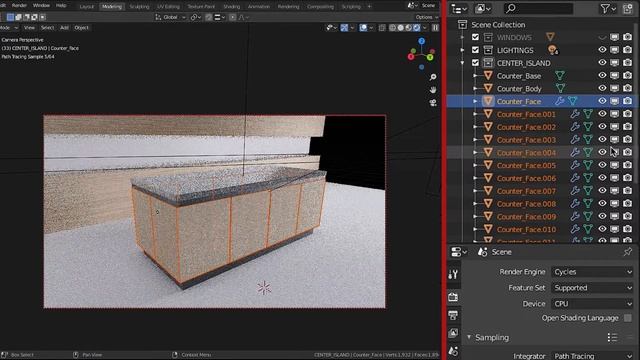Click the blue Z axis on navigation gizmo
Viewport: 640px width, 360px height.
pos(422,41)
